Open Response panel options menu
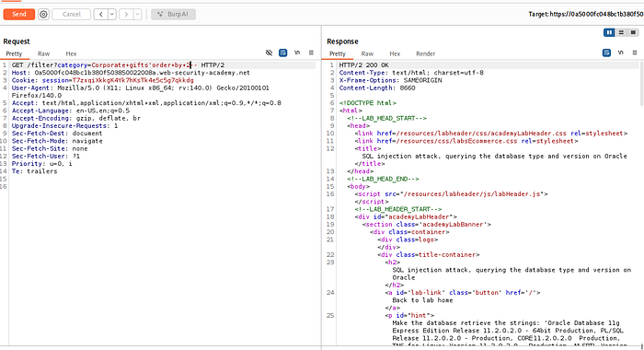Screen dimensions: 644x350 coord(635,52)
